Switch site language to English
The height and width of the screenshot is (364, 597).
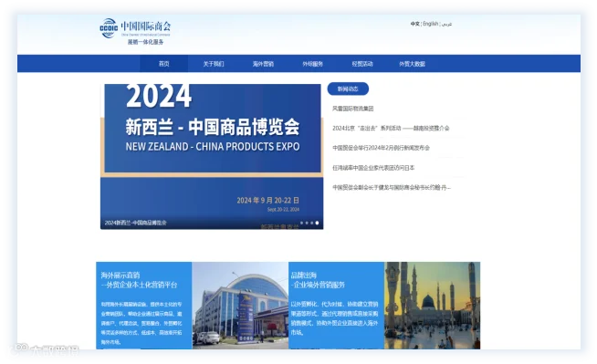431,24
